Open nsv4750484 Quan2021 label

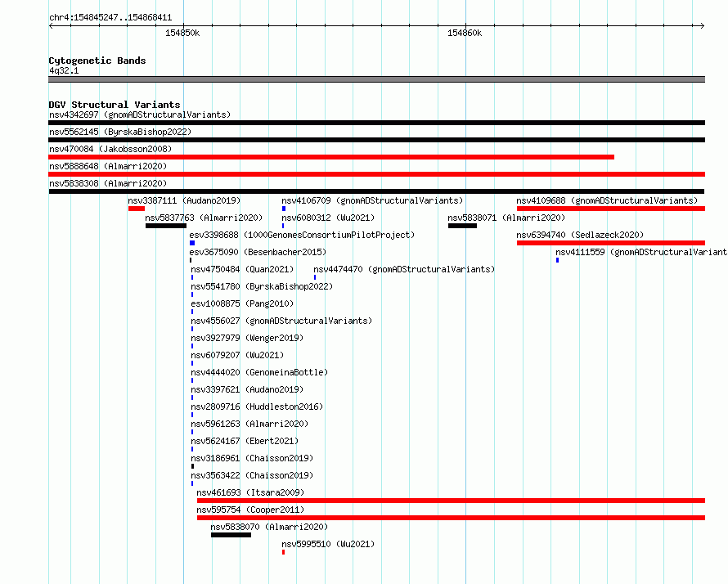click(242, 269)
